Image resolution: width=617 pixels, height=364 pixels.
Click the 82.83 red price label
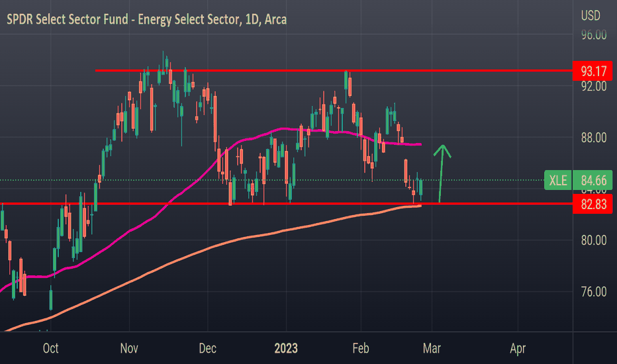tap(593, 205)
